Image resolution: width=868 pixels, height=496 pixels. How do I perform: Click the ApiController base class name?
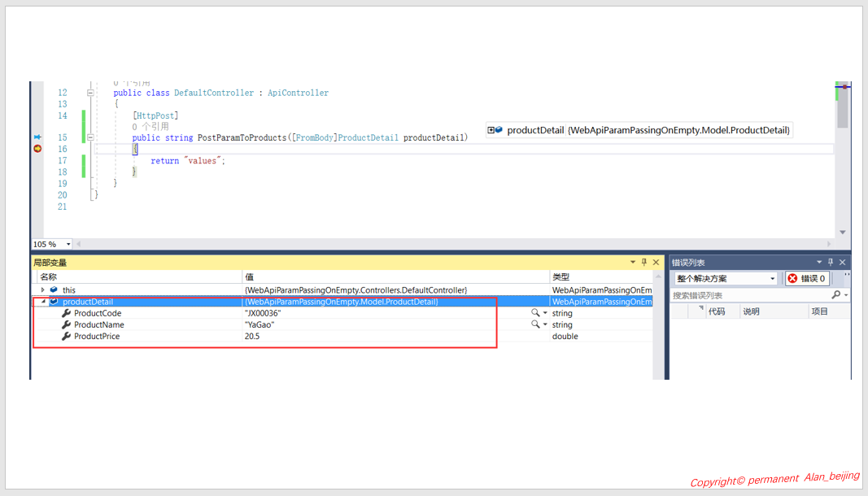(299, 93)
